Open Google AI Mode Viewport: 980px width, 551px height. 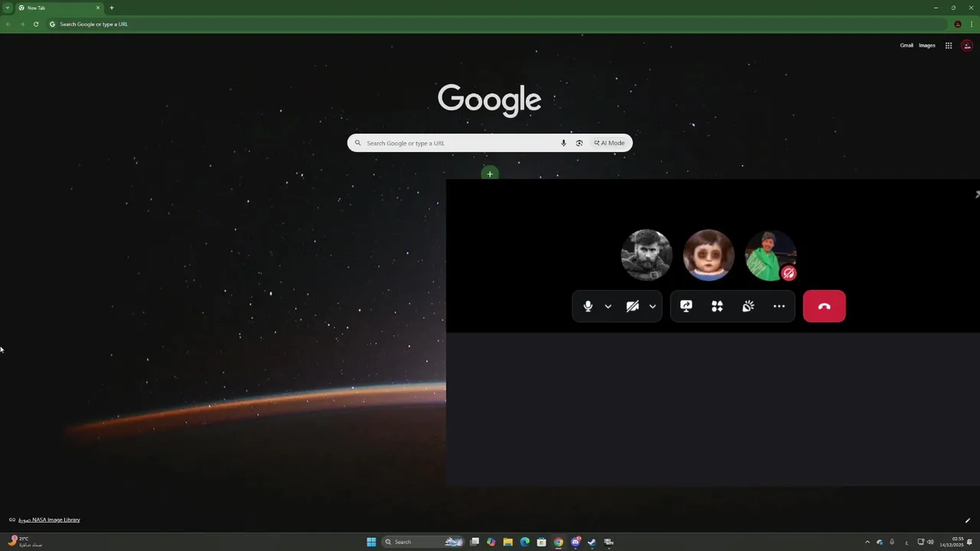pos(609,143)
